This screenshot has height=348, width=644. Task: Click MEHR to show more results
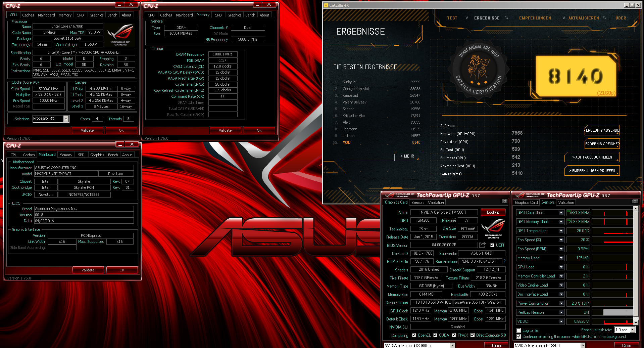point(407,156)
